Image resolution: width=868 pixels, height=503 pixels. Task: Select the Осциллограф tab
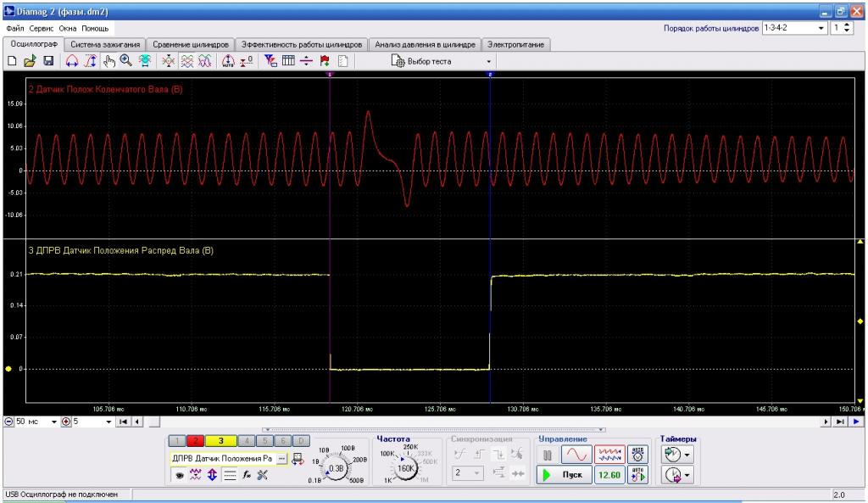click(34, 44)
